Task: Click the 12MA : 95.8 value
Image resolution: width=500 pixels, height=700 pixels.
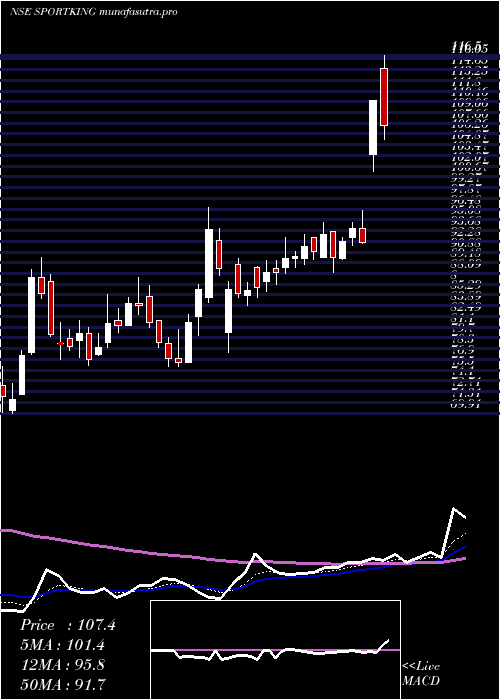Action: pos(62,665)
